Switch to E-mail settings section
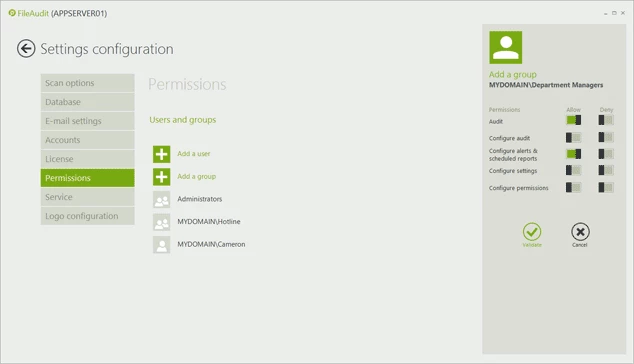The image size is (634, 364). tap(87, 121)
